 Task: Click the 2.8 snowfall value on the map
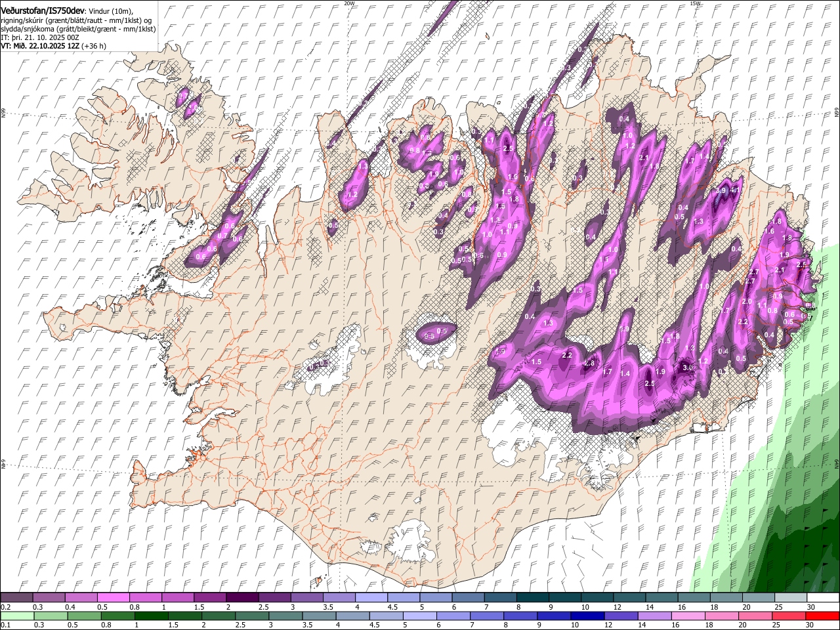coord(589,363)
